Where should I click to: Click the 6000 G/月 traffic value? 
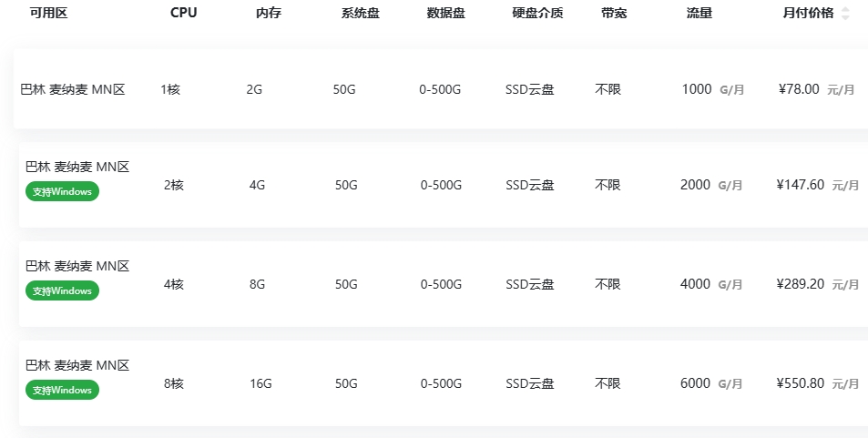(x=710, y=383)
